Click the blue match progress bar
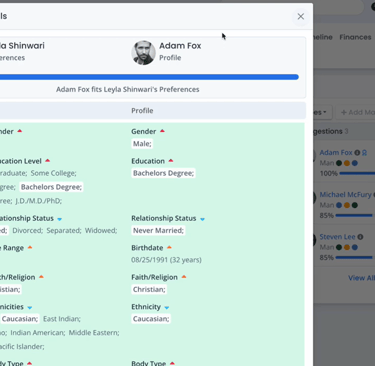The image size is (375, 366). tap(149, 77)
